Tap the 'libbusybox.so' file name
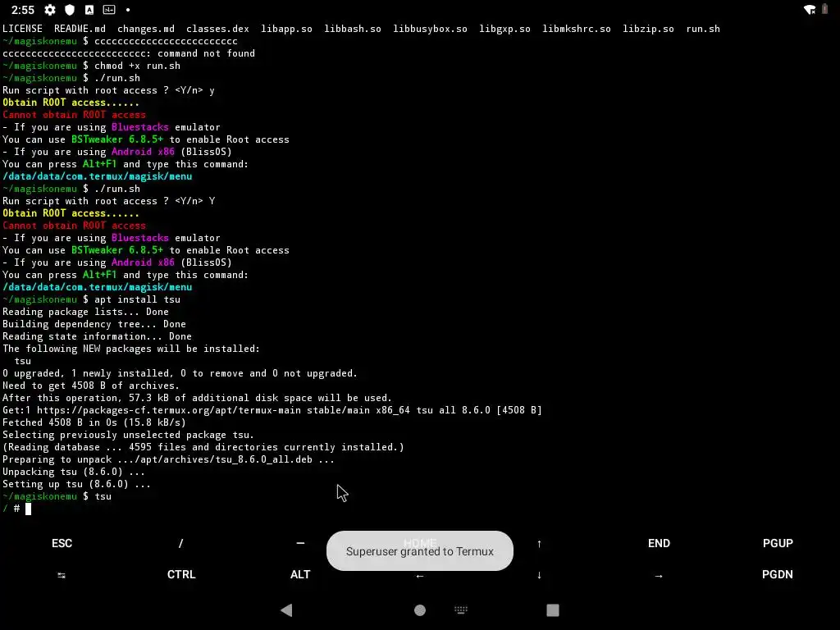 [430, 29]
